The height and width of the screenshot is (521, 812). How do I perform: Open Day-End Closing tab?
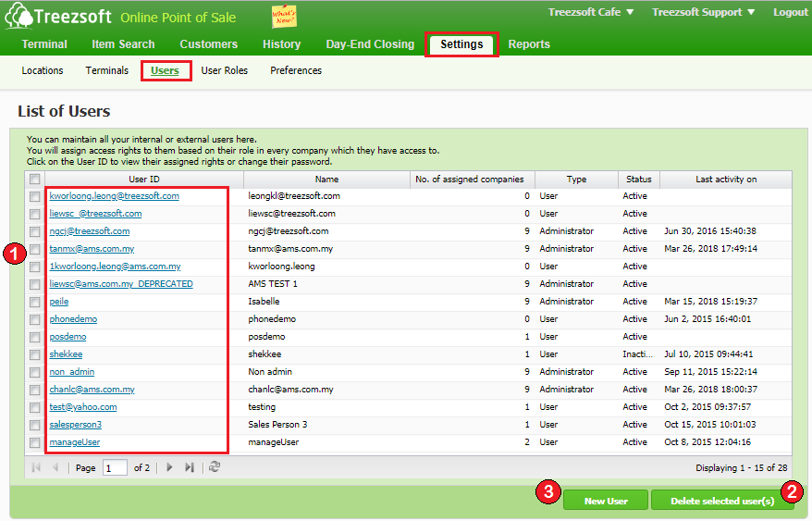pos(370,44)
